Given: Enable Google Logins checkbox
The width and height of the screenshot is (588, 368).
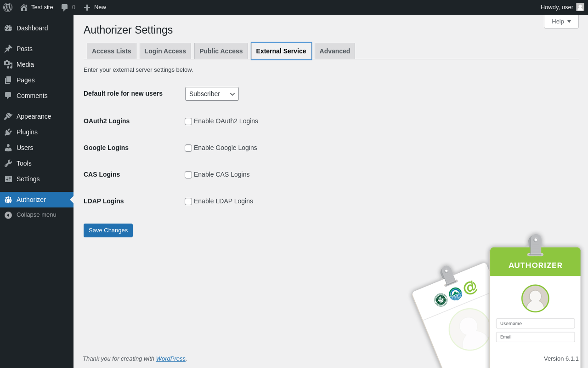Looking at the screenshot, I should [188, 148].
